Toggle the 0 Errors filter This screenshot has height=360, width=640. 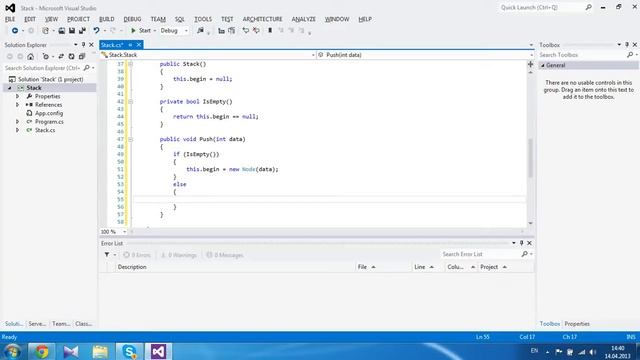click(137, 255)
